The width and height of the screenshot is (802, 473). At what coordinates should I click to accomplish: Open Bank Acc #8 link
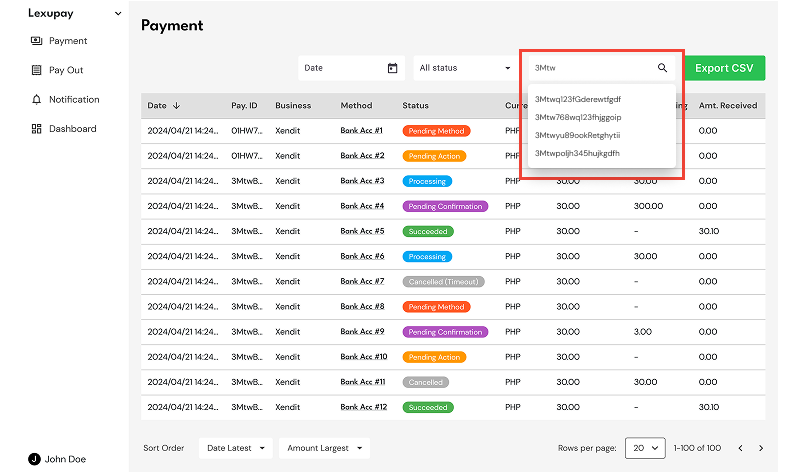[362, 306]
